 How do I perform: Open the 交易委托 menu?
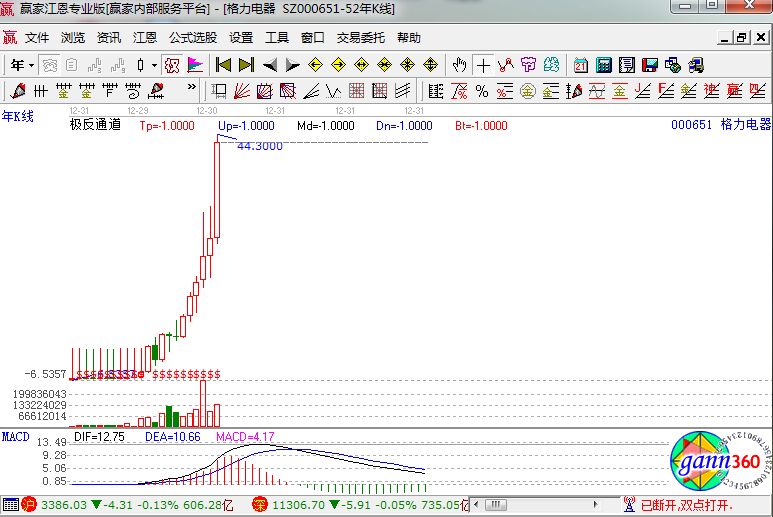pos(360,38)
